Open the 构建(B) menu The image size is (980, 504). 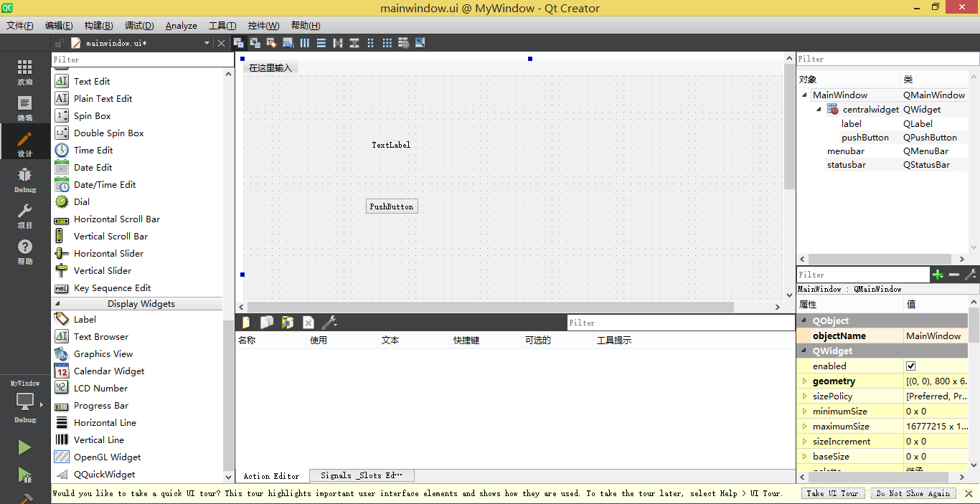[x=99, y=25]
